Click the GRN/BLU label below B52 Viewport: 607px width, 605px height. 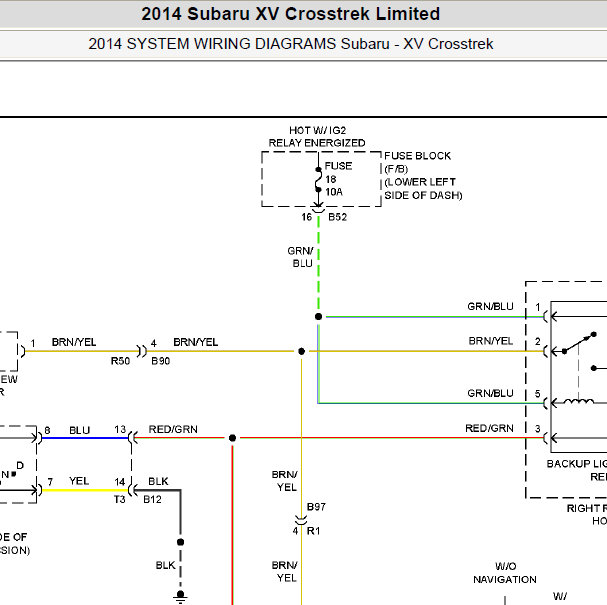300,257
